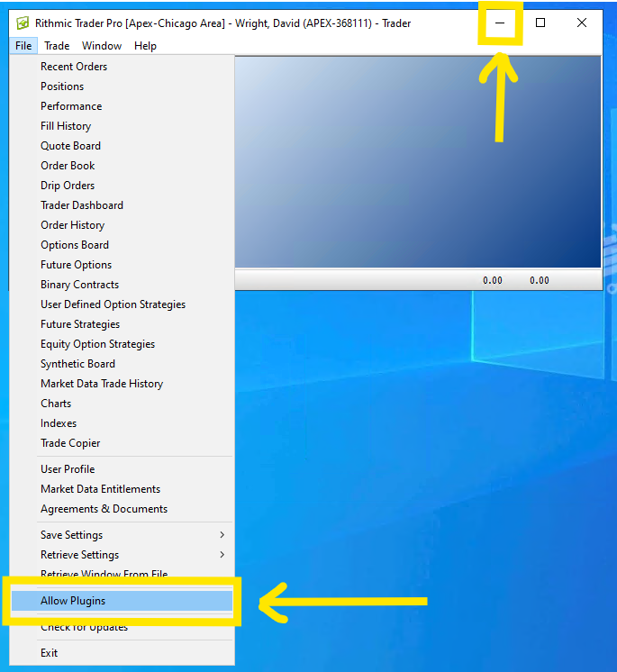Open User Profile
Image resolution: width=617 pixels, height=672 pixels.
[x=122, y=469]
